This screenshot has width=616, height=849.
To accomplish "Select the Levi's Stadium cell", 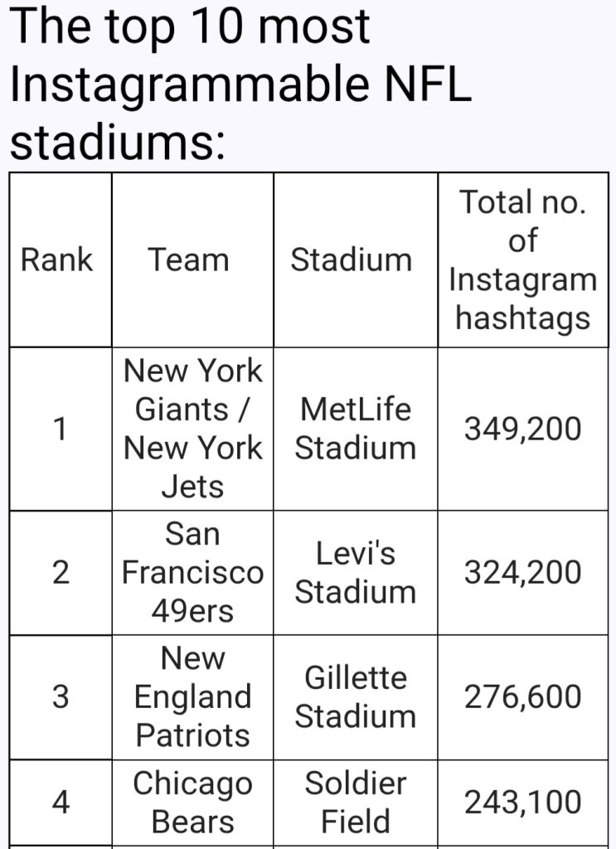I will click(355, 573).
